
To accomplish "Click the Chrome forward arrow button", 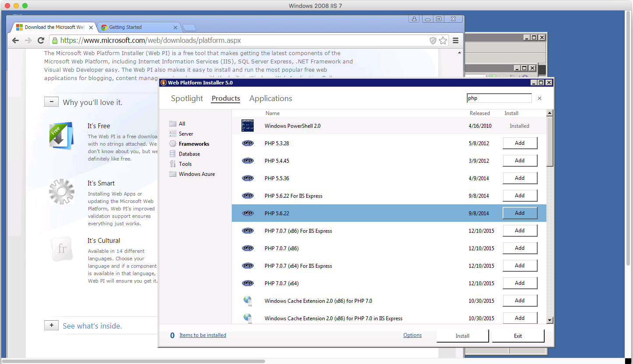I will click(x=28, y=40).
